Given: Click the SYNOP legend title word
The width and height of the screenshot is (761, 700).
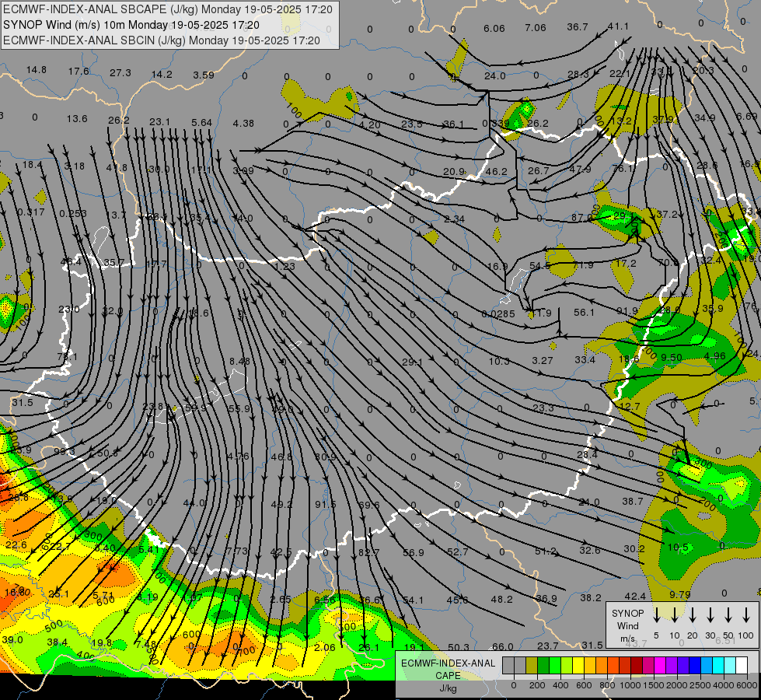Looking at the screenshot, I should pos(627,613).
